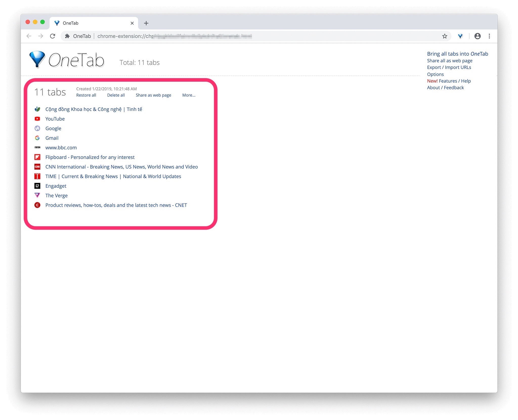The height and width of the screenshot is (420, 518).
Task: Open the Gmail saved link
Action: point(52,138)
